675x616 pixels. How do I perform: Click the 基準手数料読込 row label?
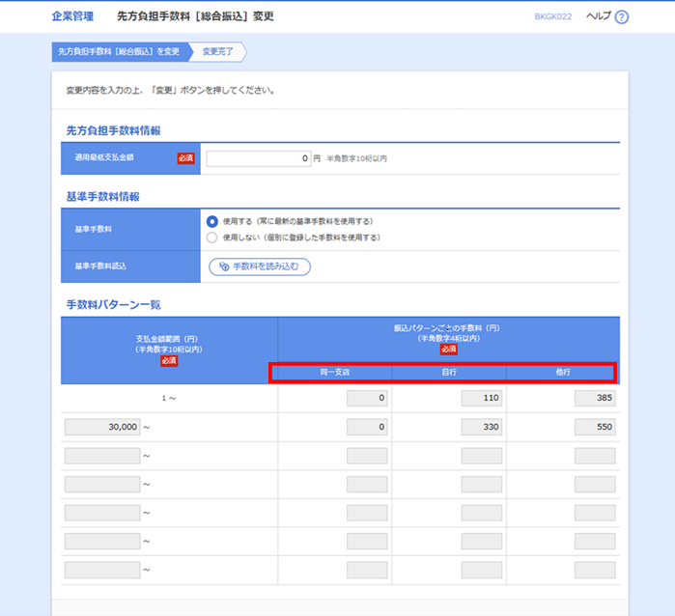(100, 266)
